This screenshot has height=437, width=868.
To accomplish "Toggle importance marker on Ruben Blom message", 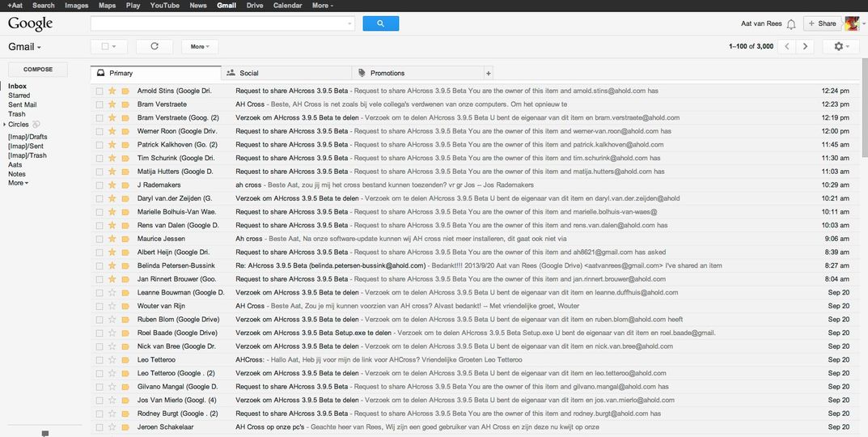I will (125, 320).
